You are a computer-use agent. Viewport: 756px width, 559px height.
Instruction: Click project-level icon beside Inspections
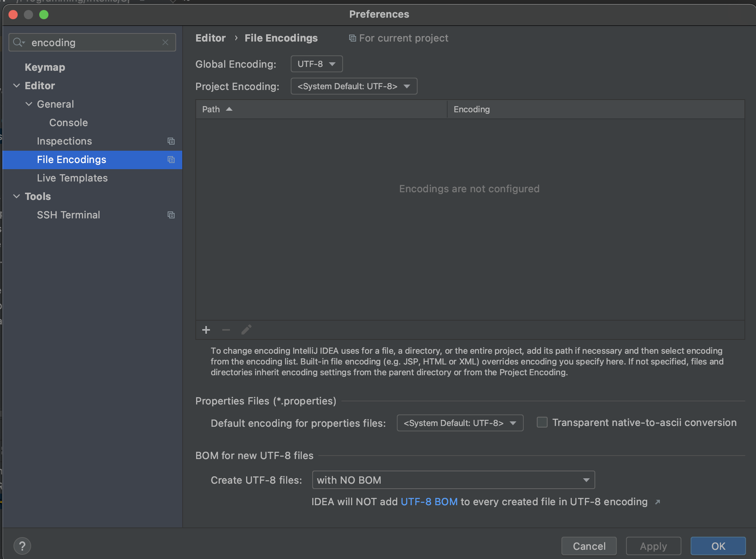171,141
